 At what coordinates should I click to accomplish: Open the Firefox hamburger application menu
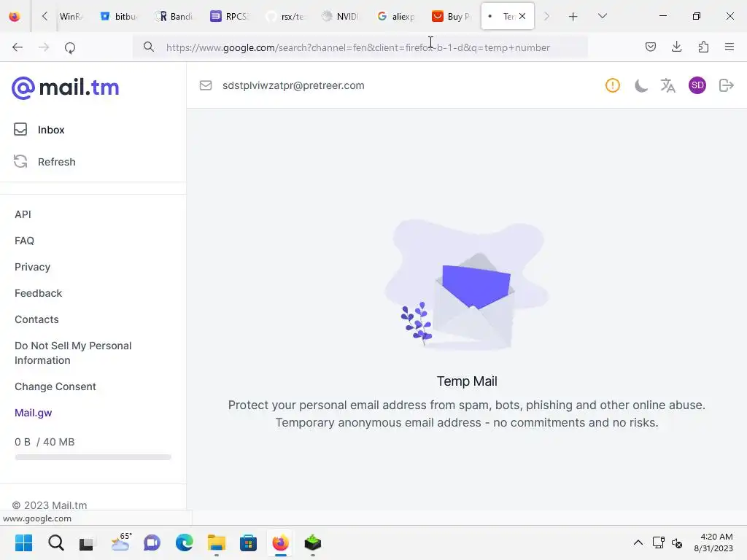[x=729, y=47]
